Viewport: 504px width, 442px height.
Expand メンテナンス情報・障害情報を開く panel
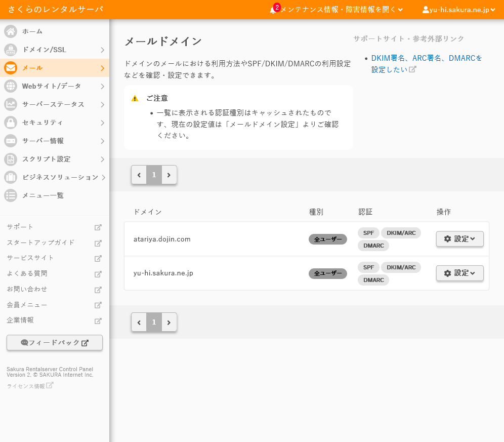pyautogui.click(x=342, y=10)
